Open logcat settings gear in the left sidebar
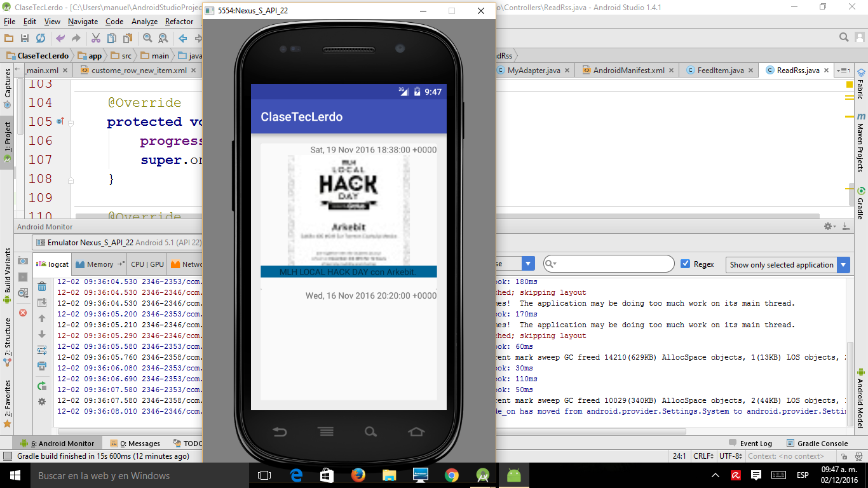This screenshot has height=488, width=868. [x=42, y=402]
